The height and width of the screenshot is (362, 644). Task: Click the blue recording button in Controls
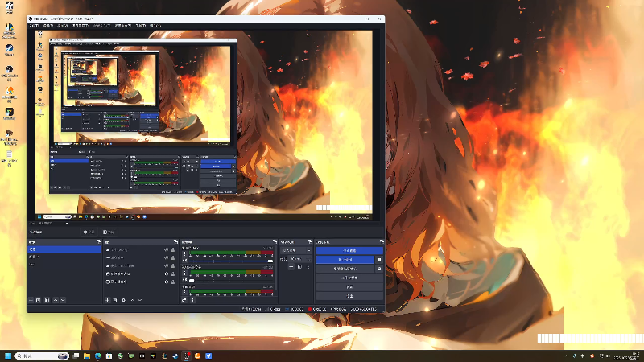click(345, 260)
